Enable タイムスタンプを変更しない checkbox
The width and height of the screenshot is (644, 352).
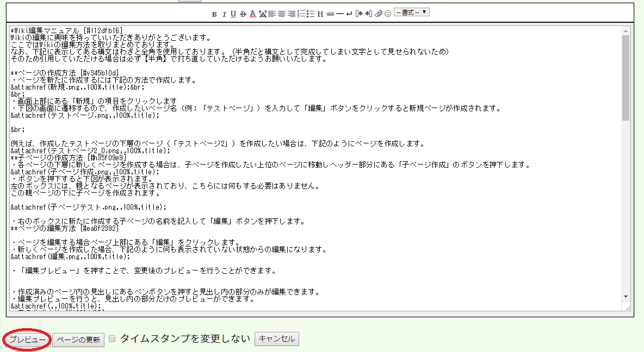pos(112,339)
